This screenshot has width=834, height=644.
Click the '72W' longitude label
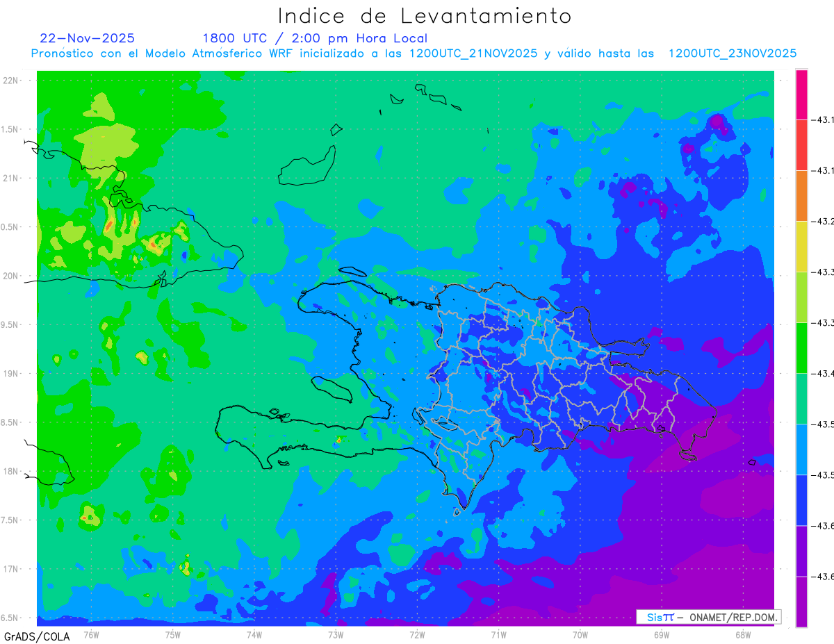coord(417,634)
